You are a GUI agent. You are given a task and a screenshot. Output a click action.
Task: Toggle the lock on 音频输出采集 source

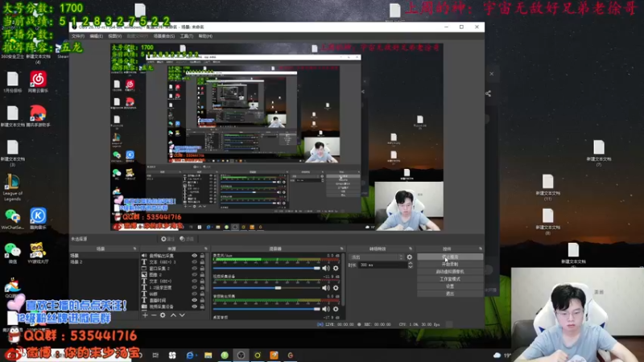point(202,256)
